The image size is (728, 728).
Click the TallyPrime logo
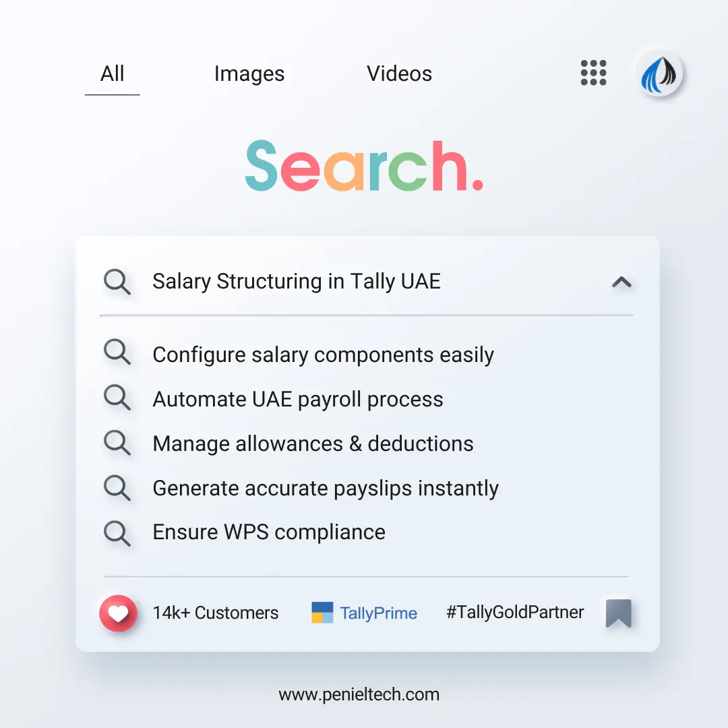(x=364, y=613)
